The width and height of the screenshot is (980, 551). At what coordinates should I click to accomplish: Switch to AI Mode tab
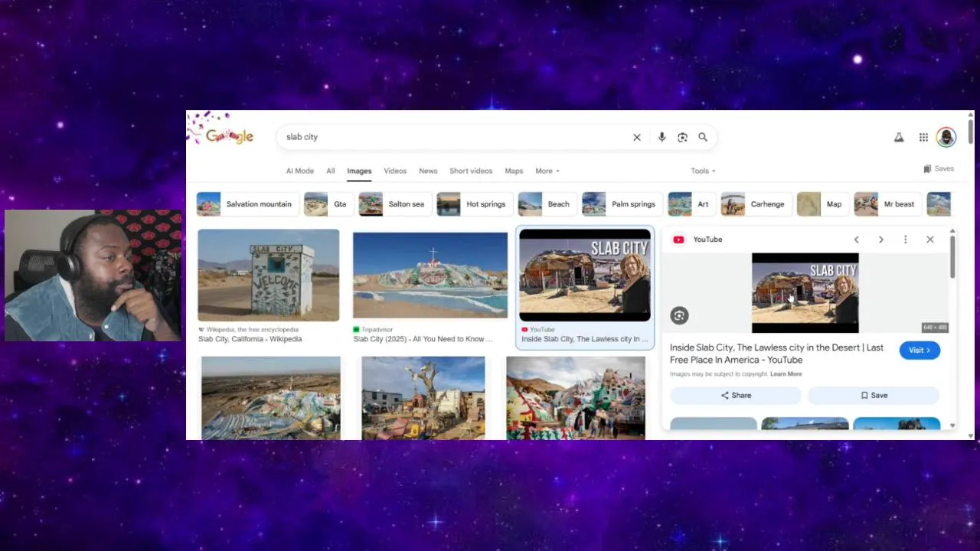[x=300, y=171]
